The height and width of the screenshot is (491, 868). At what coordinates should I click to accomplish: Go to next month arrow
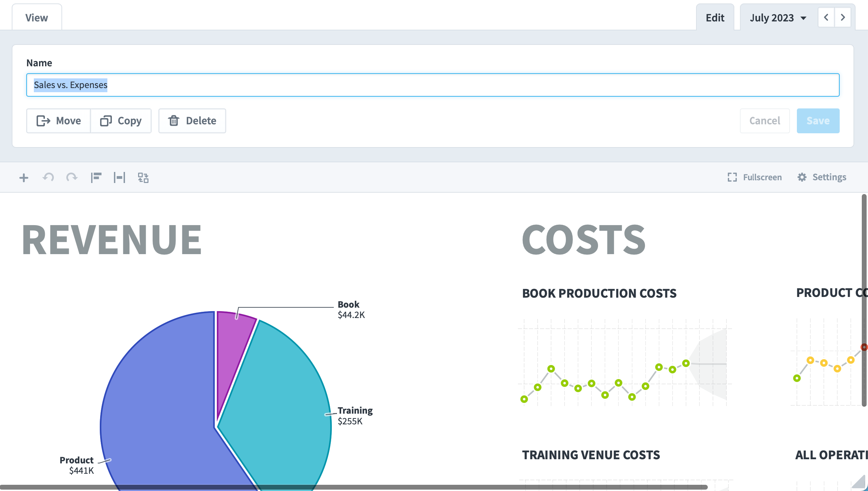click(843, 17)
